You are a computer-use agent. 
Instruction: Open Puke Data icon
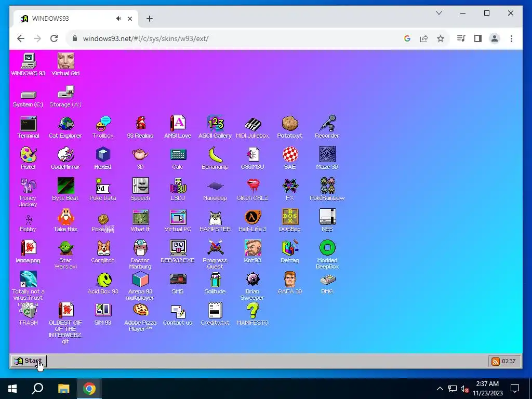pos(103,186)
